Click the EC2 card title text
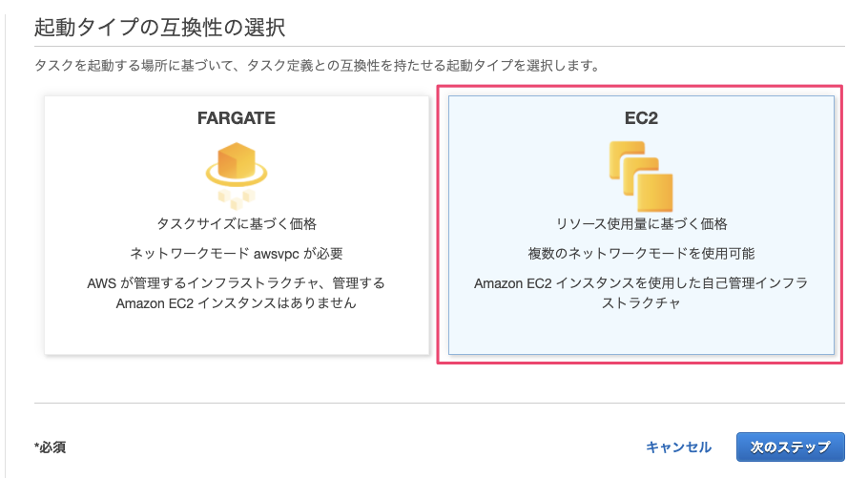Viewport: 868px width, 478px height. click(641, 118)
